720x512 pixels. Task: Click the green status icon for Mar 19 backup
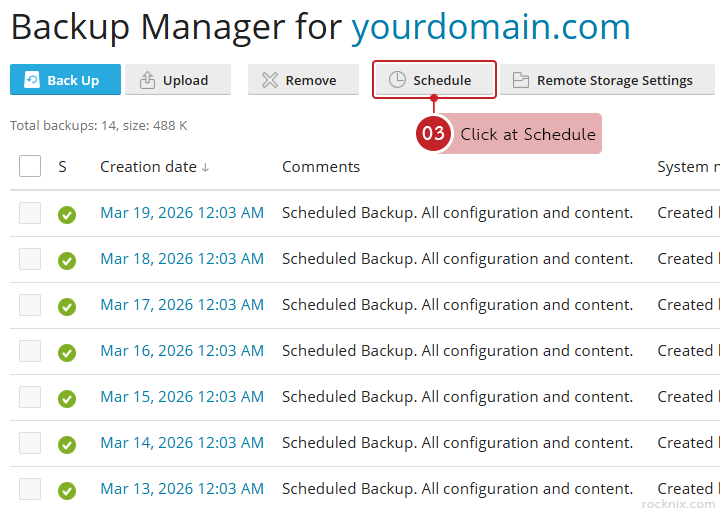pos(67,214)
